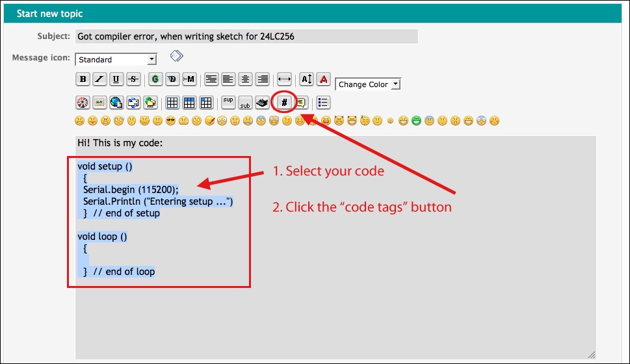
Task: Click the message text line 'Hi! This is my code:'
Action: 120,143
